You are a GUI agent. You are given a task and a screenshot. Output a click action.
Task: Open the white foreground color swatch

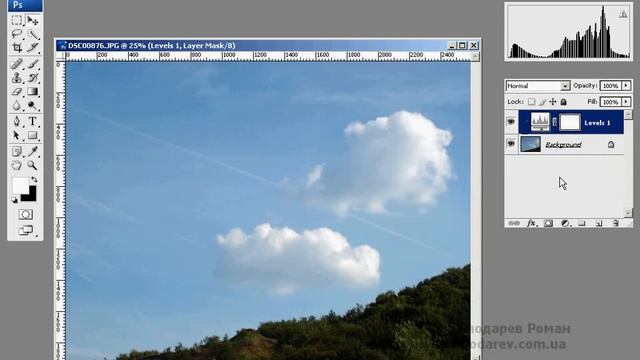point(19,185)
